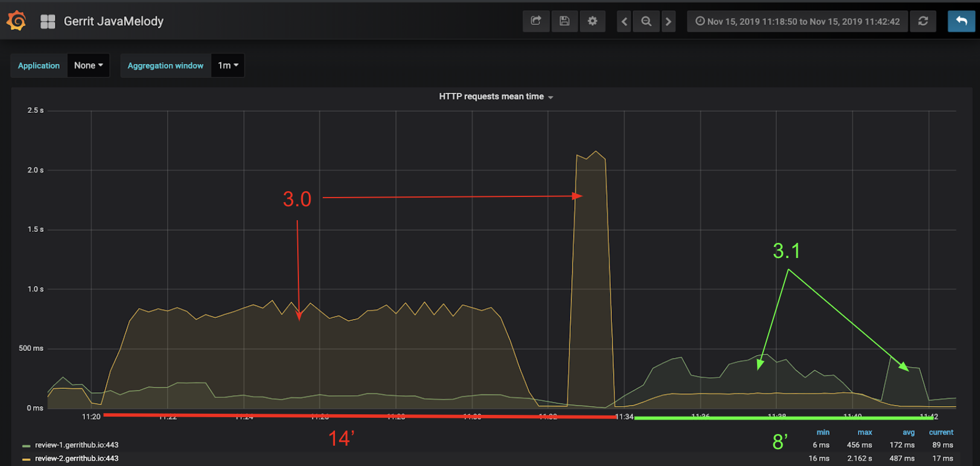
Task: Open the Application None dropdown
Action: [x=88, y=66]
